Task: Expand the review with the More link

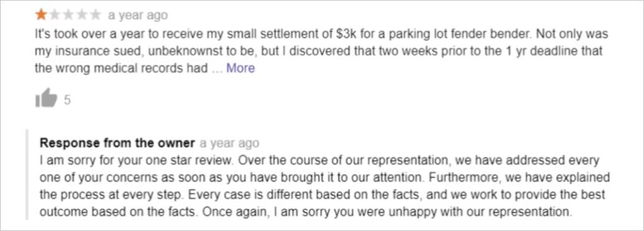Action: coord(241,68)
